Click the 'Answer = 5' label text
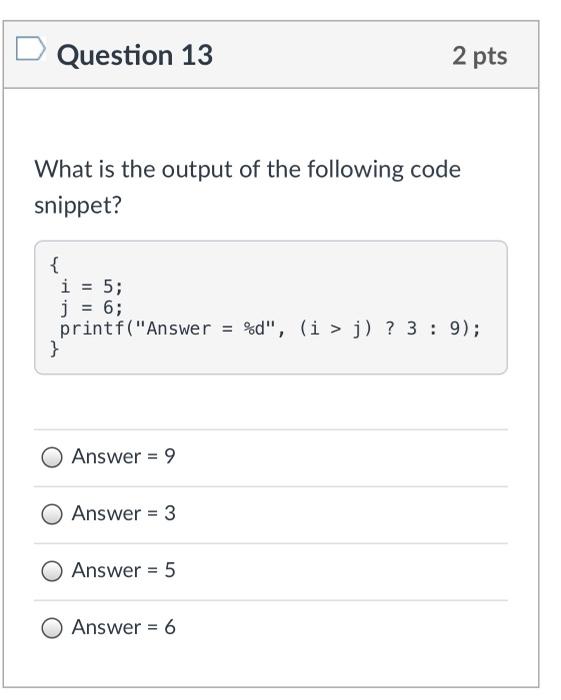The width and height of the screenshot is (561, 700). click(x=124, y=570)
